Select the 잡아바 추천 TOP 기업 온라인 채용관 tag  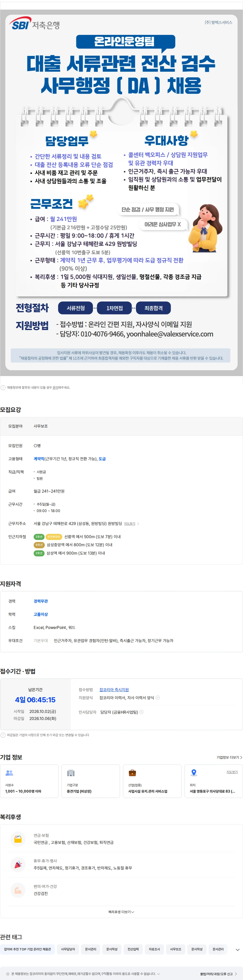point(27,950)
